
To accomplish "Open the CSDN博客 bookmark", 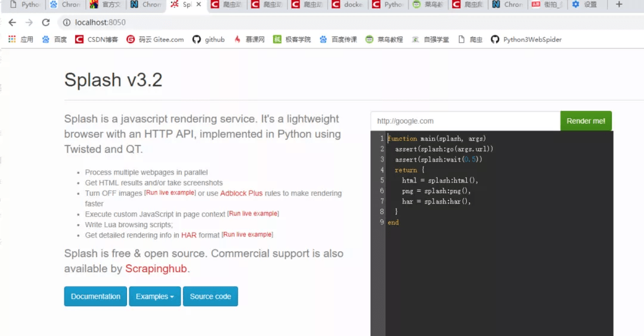I will pos(97,39).
